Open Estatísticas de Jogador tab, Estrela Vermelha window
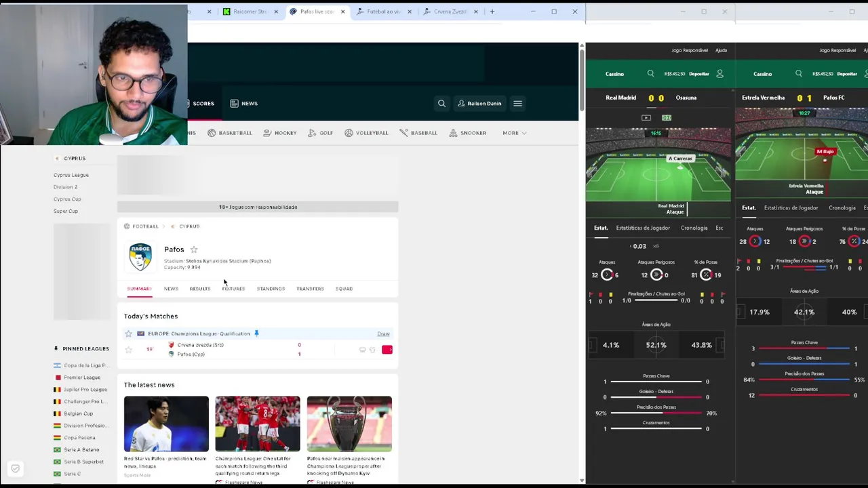 [x=791, y=208]
